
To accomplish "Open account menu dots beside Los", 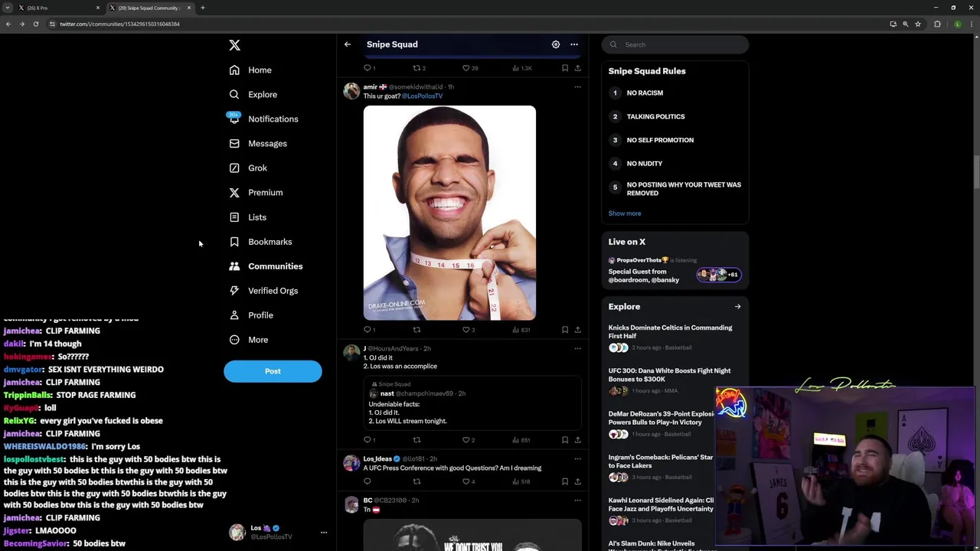I will click(x=323, y=532).
